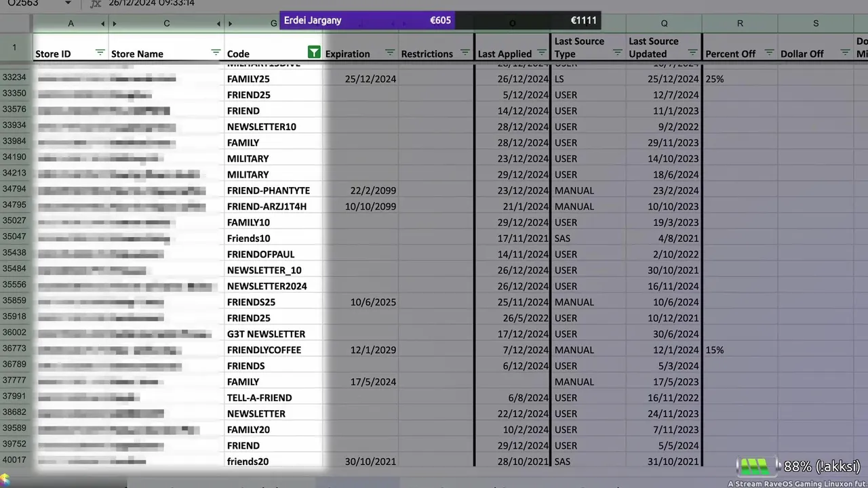Expand hidden columns left of column G
Image resolution: width=868 pixels, height=488 pixels.
tap(231, 24)
